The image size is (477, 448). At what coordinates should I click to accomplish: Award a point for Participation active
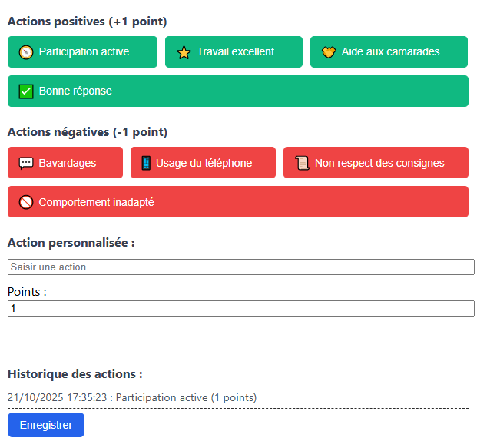[x=83, y=52]
